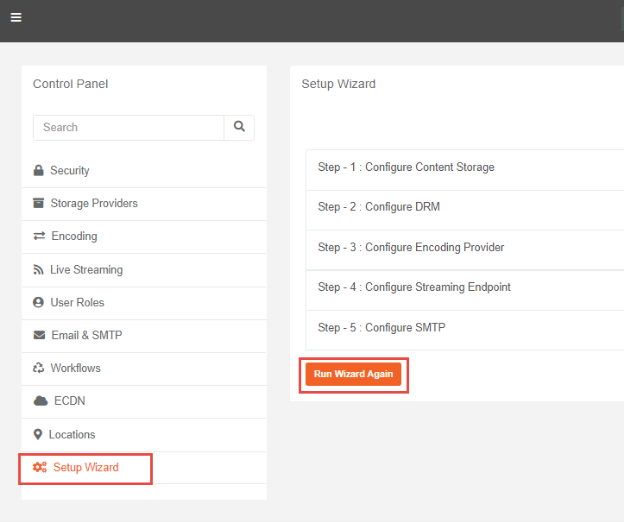Screen dimensions: 624x523
Task: Click the Encoding arrows icon
Action: click(39, 237)
